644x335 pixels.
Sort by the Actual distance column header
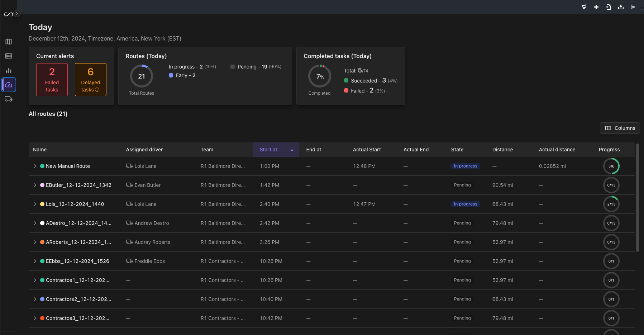click(x=557, y=150)
